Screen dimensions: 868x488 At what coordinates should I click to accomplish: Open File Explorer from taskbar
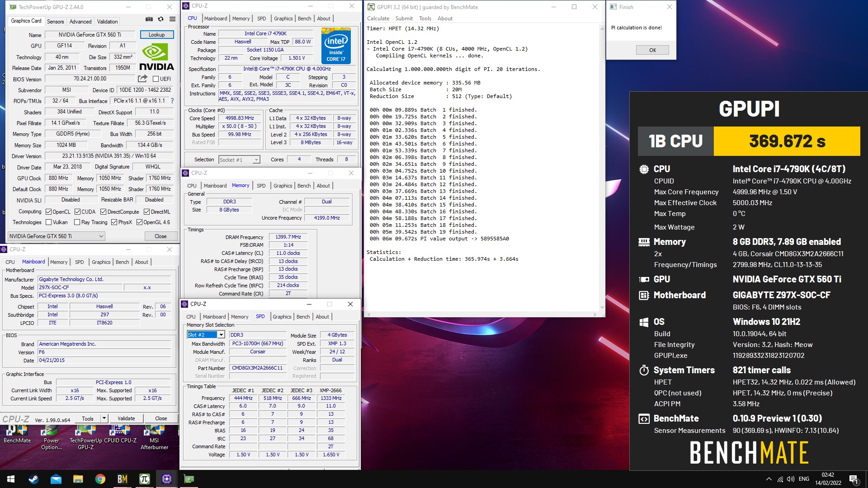coord(78,479)
